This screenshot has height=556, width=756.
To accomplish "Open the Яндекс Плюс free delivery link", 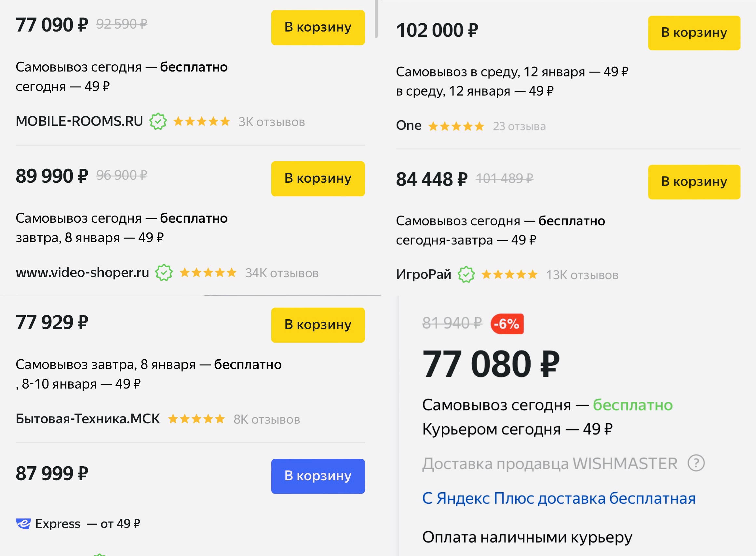I will click(x=559, y=498).
